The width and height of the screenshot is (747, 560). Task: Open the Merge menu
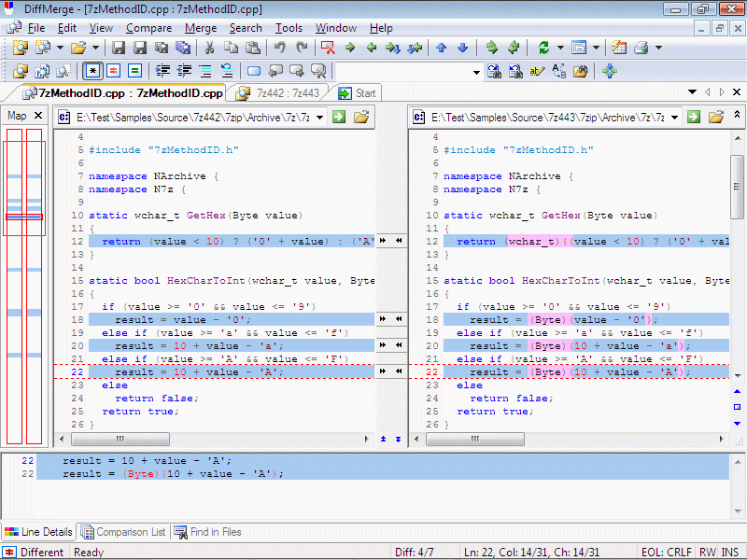(200, 28)
